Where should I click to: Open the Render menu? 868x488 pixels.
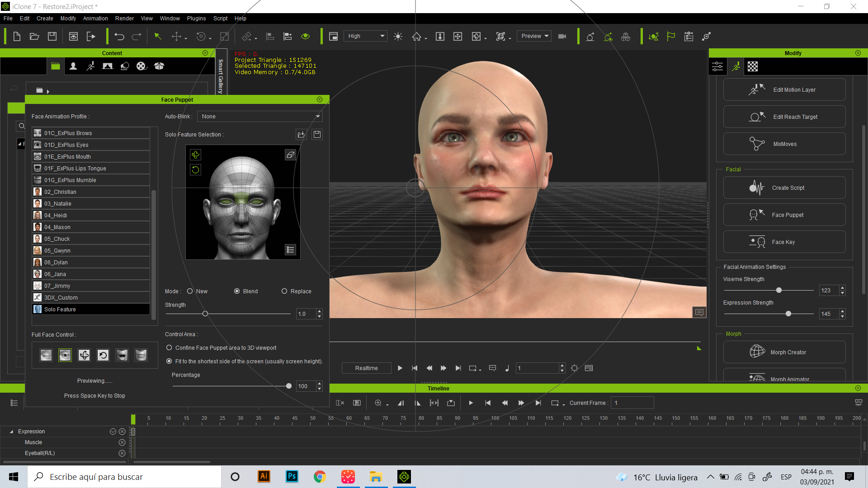click(124, 19)
